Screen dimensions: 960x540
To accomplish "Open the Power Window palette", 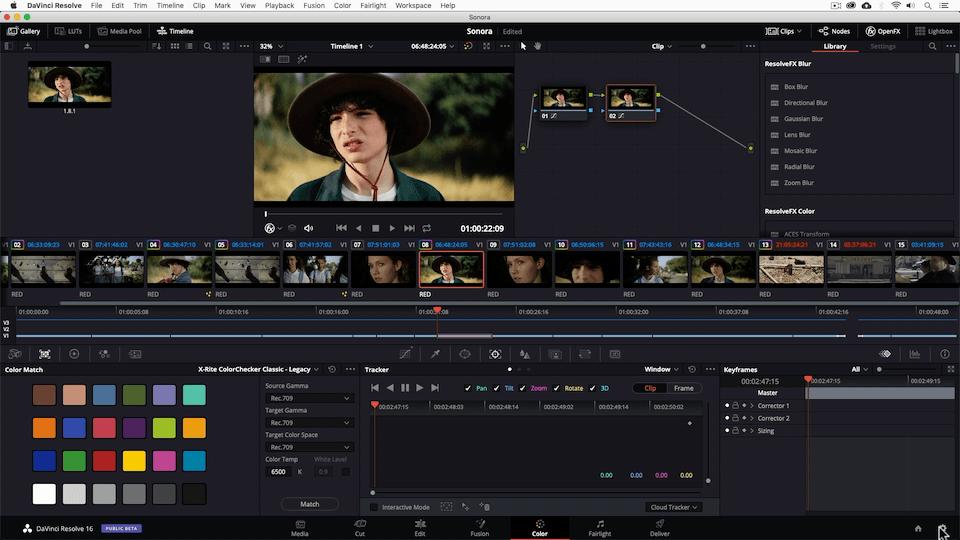I will 465,354.
